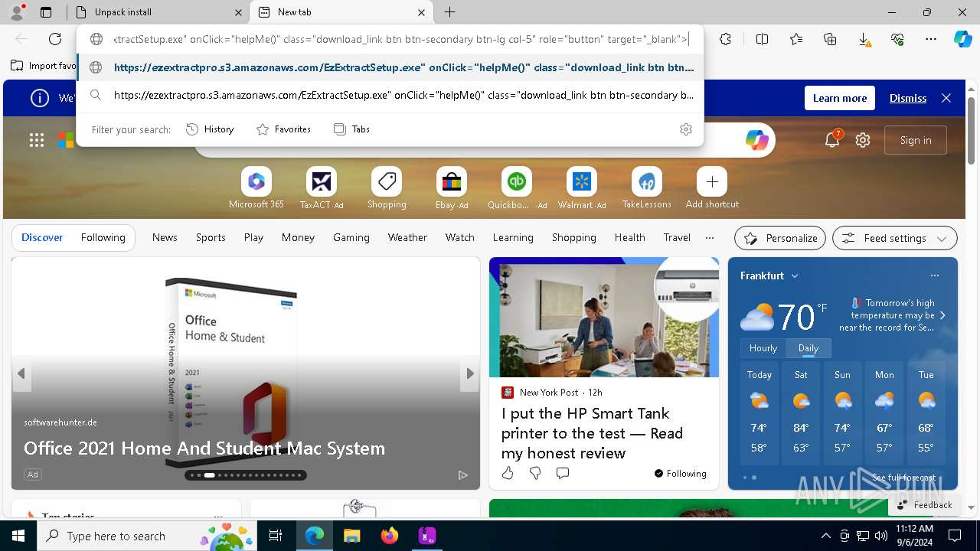The height and width of the screenshot is (551, 980).
Task: Open the Sports category
Action: coord(211,238)
